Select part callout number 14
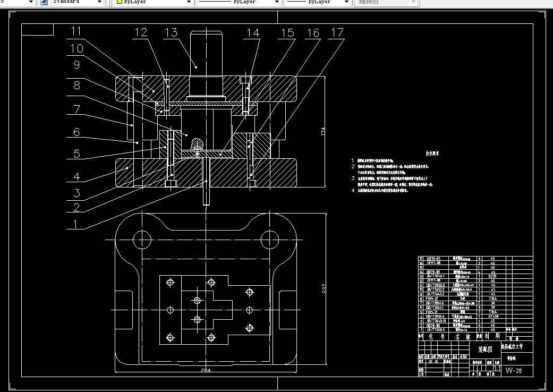The height and width of the screenshot is (392, 553). click(253, 33)
